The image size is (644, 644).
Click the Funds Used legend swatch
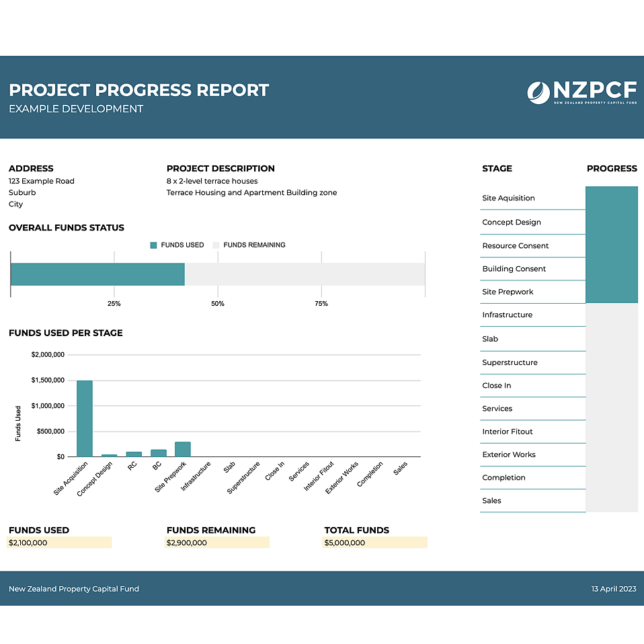[x=153, y=245]
